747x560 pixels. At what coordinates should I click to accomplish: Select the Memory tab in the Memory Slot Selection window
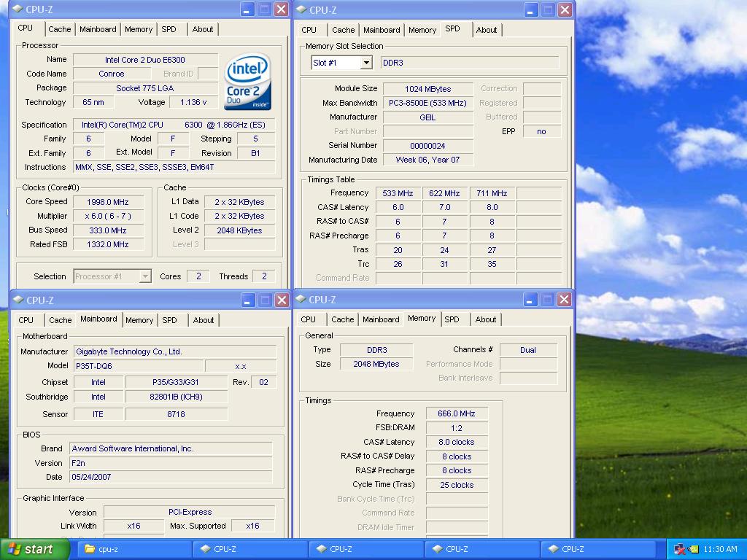422,30
